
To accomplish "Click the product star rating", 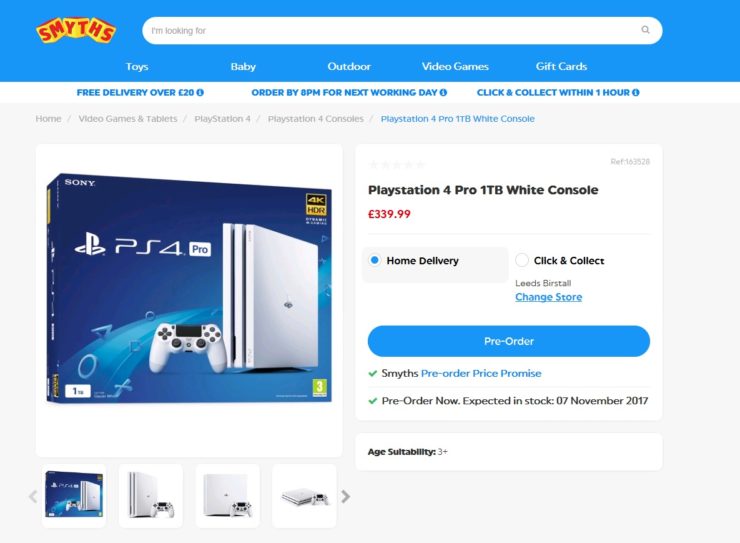I will coord(397,165).
